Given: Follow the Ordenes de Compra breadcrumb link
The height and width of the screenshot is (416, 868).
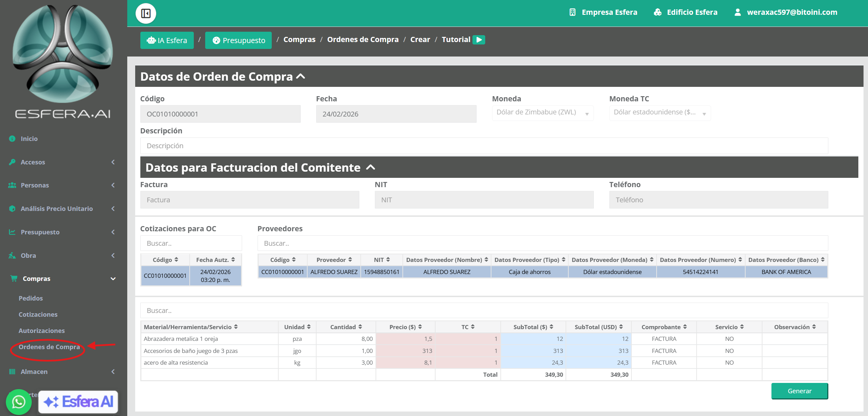Looking at the screenshot, I should (363, 40).
